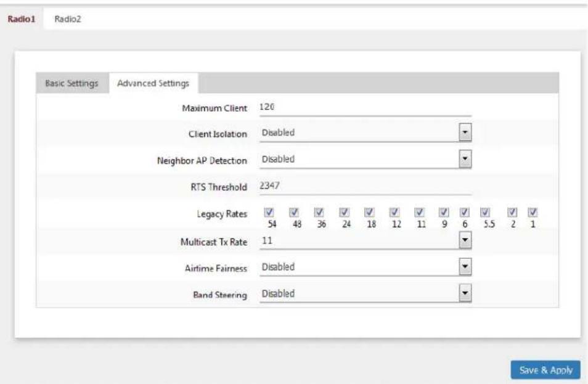Click the RTS Threshold input field
Viewport: 588px width, 384px height.
click(x=365, y=186)
